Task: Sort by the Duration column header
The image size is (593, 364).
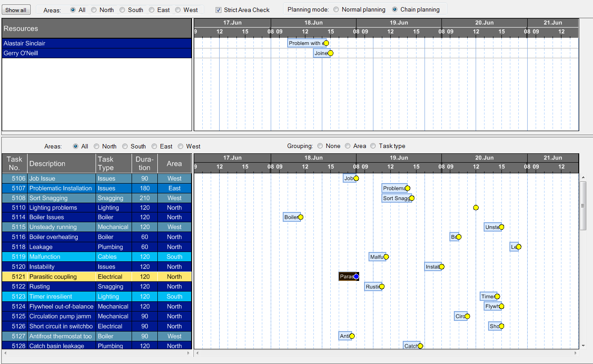Action: click(144, 163)
